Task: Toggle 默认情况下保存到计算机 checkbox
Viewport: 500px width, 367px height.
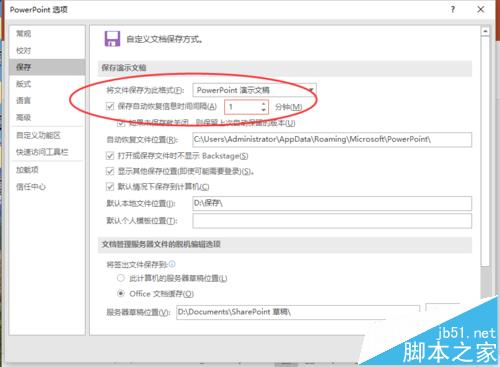Action: point(110,187)
